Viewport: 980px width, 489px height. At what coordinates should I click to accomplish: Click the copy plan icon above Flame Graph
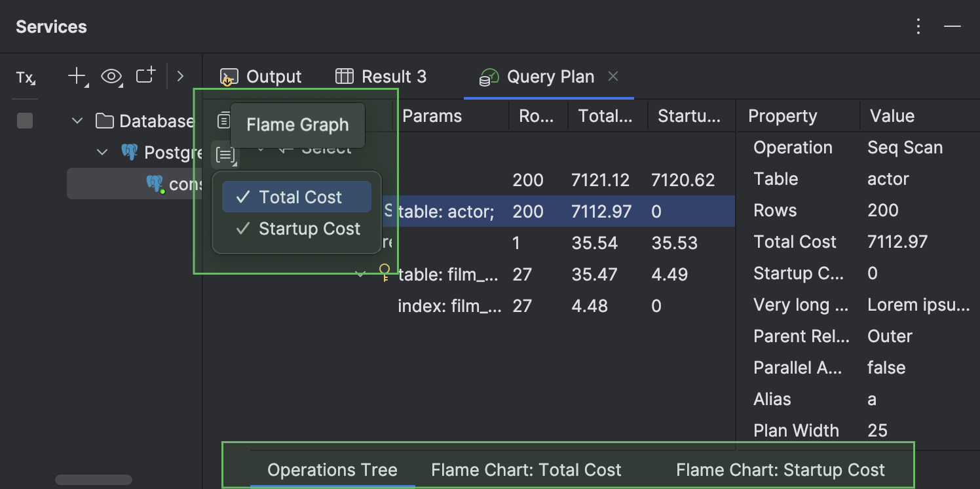(224, 120)
